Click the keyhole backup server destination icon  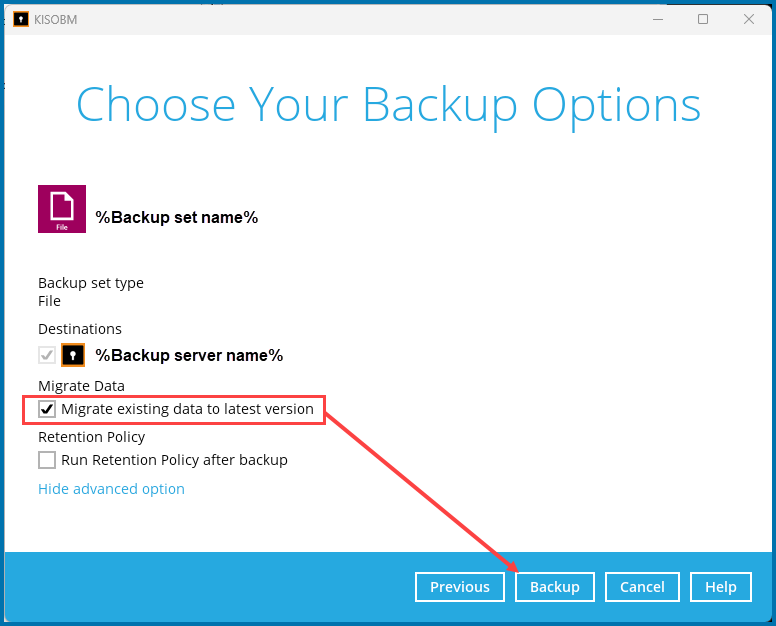pyautogui.click(x=73, y=355)
